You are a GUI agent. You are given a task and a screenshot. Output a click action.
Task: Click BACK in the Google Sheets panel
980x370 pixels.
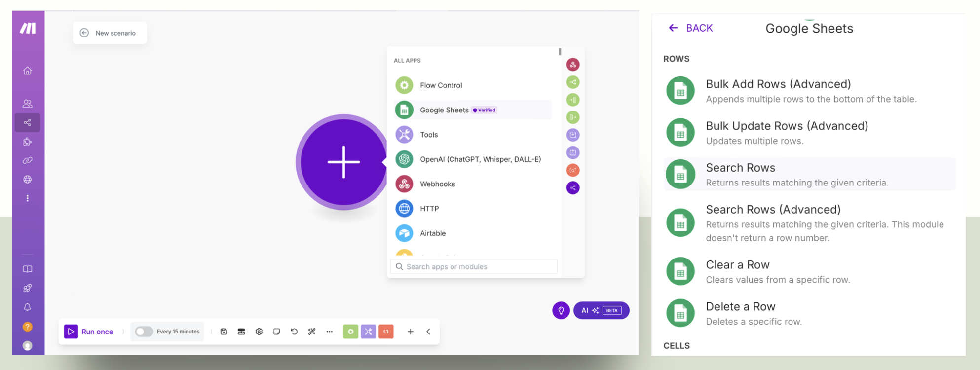coord(691,28)
